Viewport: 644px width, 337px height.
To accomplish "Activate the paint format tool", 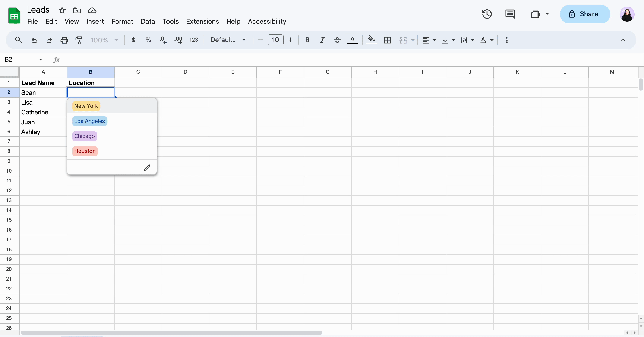I will 79,40.
